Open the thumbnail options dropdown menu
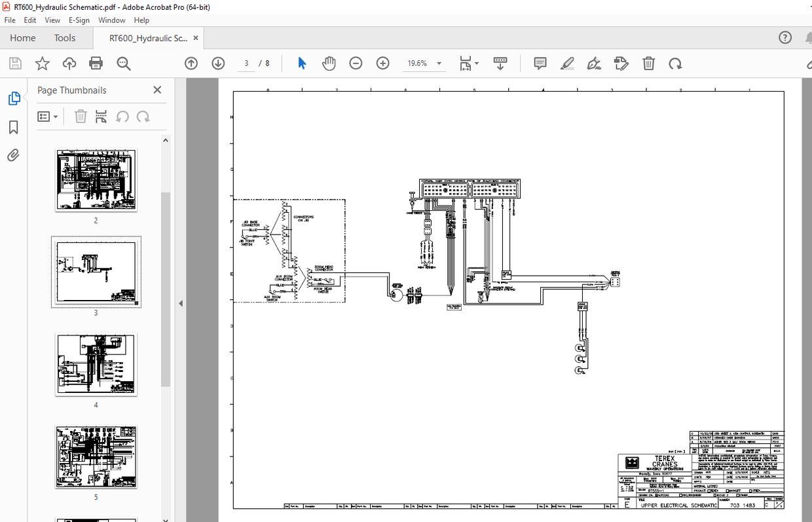The height and width of the screenshot is (522, 812). pos(47,117)
